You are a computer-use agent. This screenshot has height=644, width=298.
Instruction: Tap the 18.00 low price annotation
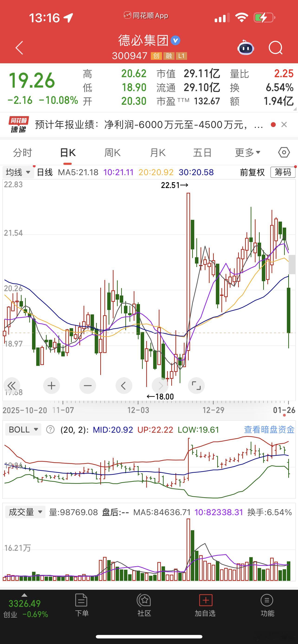(160, 396)
